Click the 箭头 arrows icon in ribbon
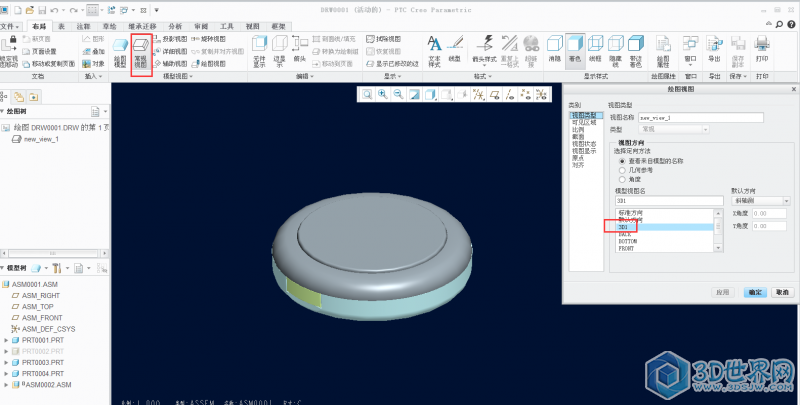The height and width of the screenshot is (405, 800). 299,50
